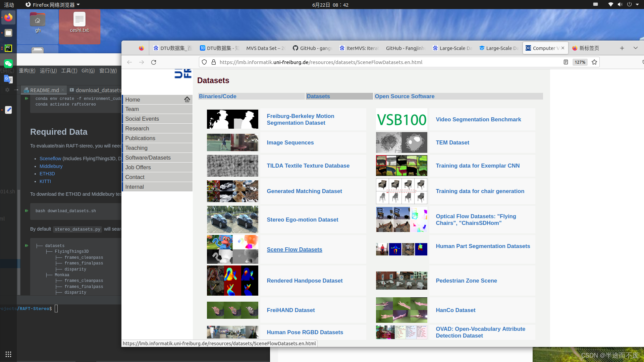This screenshot has height=362, width=644.
Task: Click the Middlebury link in README
Action: pyautogui.click(x=51, y=166)
